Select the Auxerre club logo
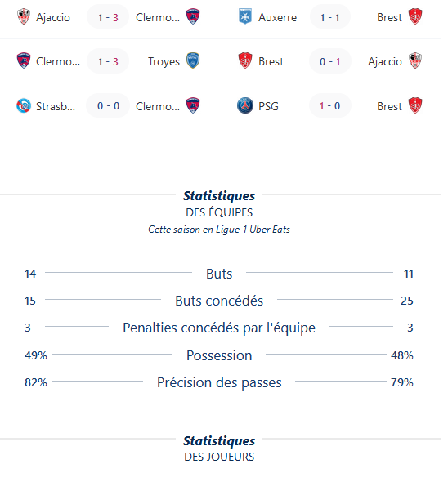The image size is (448, 482). click(245, 16)
